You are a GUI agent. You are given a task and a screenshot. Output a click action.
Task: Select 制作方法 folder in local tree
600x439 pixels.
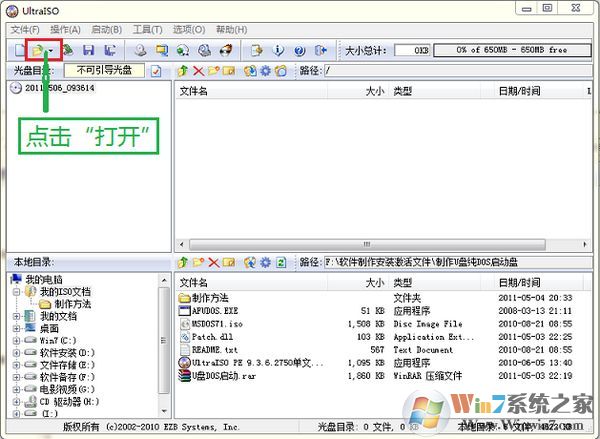pos(72,303)
